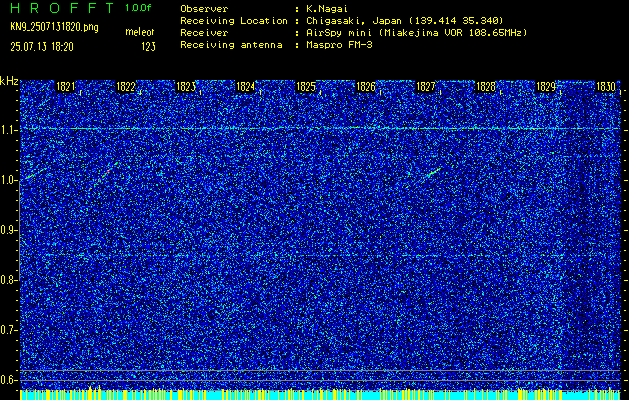Viewport: 629px width, 400px height.
Task: Click the 1.1 frequency axis label
Action: [x=8, y=130]
